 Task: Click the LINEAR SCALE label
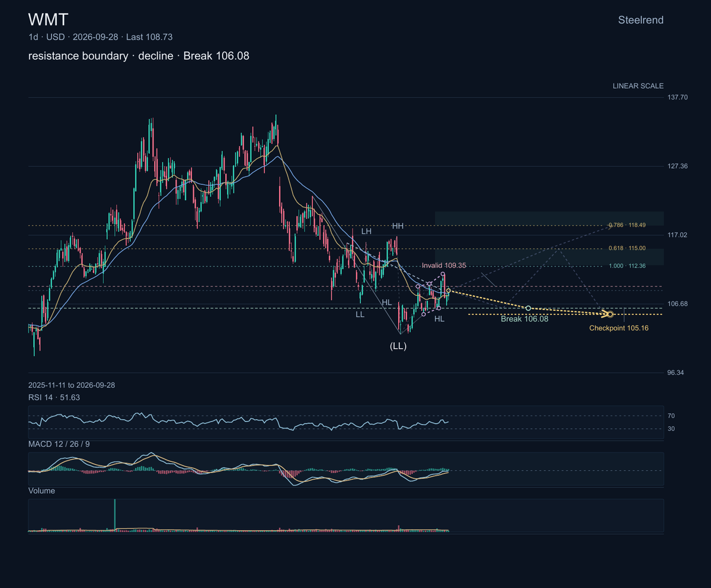click(638, 86)
